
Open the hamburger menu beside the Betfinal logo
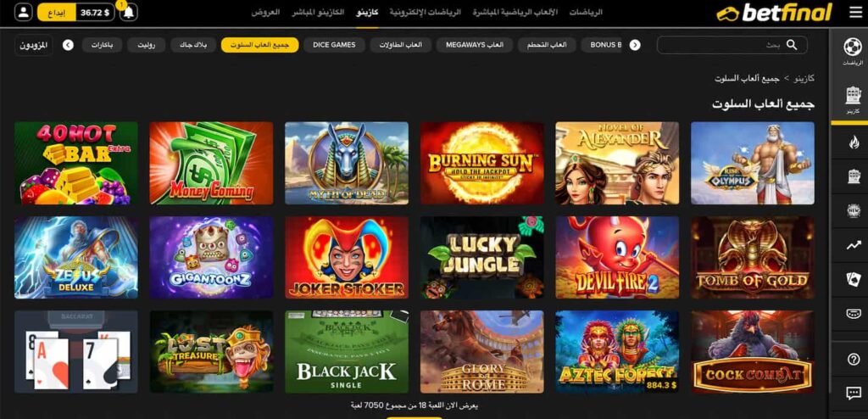pyautogui.click(x=855, y=13)
